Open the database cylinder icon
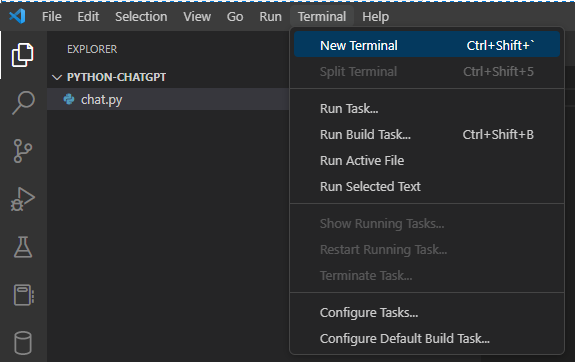The width and height of the screenshot is (575, 362). click(23, 343)
